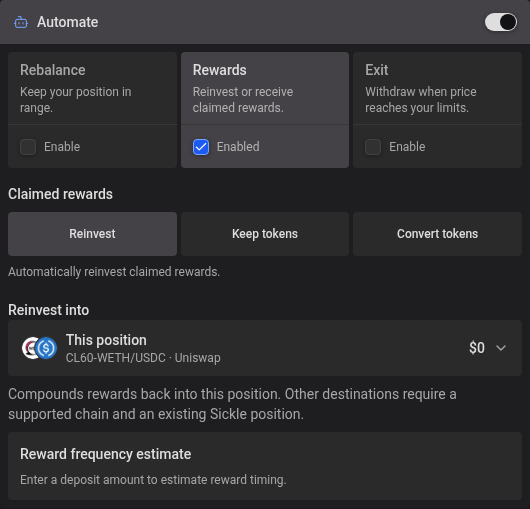Click the Automate title text
530x509 pixels.
[x=68, y=22]
